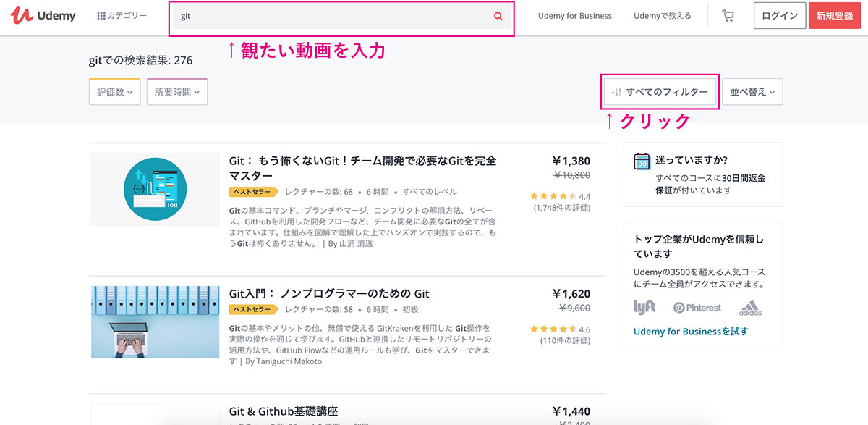Click the ¥1,440 price

[571, 411]
